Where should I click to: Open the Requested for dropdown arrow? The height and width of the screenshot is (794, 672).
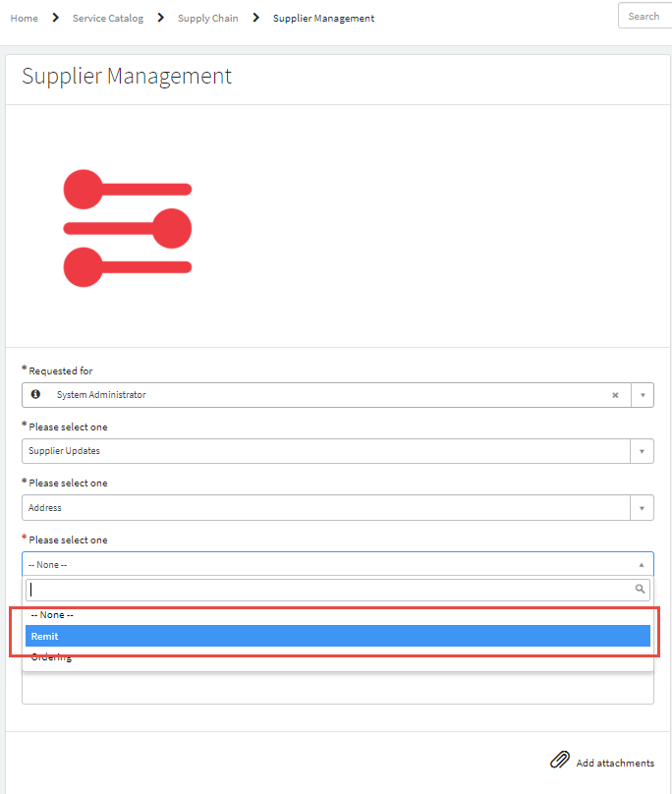pos(643,395)
